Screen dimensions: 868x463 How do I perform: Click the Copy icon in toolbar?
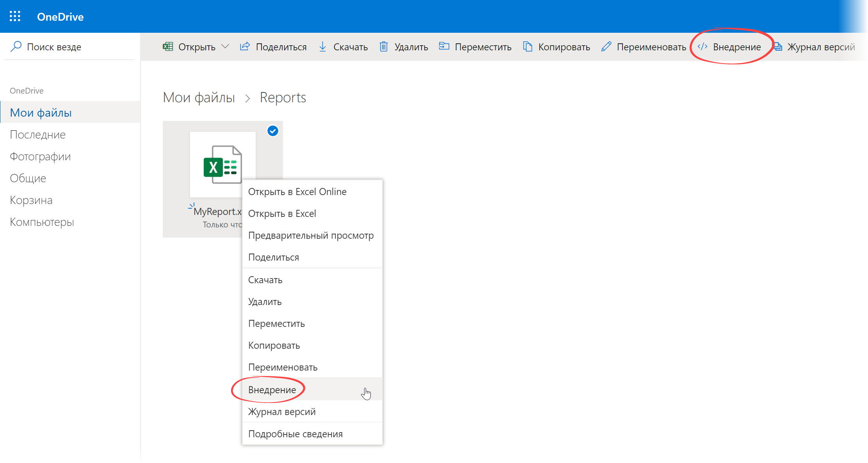click(525, 47)
